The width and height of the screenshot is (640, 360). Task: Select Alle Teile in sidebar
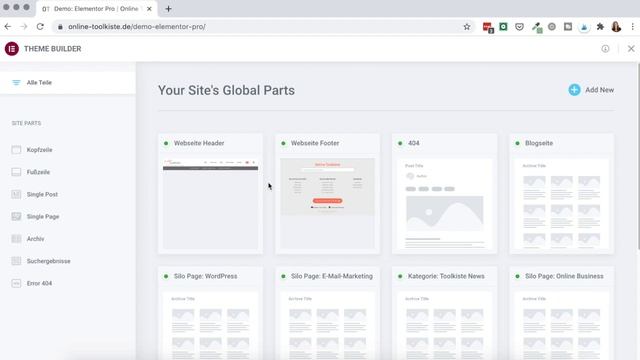point(68,82)
